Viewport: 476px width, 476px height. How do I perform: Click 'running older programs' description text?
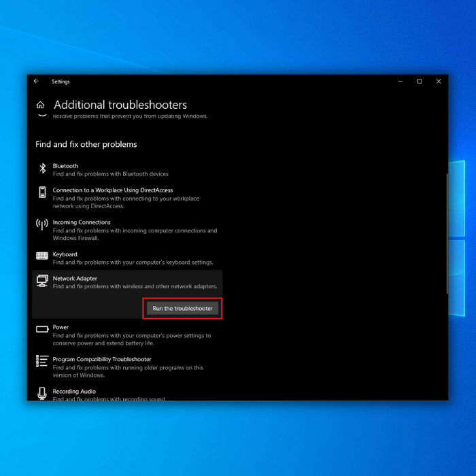click(x=128, y=371)
